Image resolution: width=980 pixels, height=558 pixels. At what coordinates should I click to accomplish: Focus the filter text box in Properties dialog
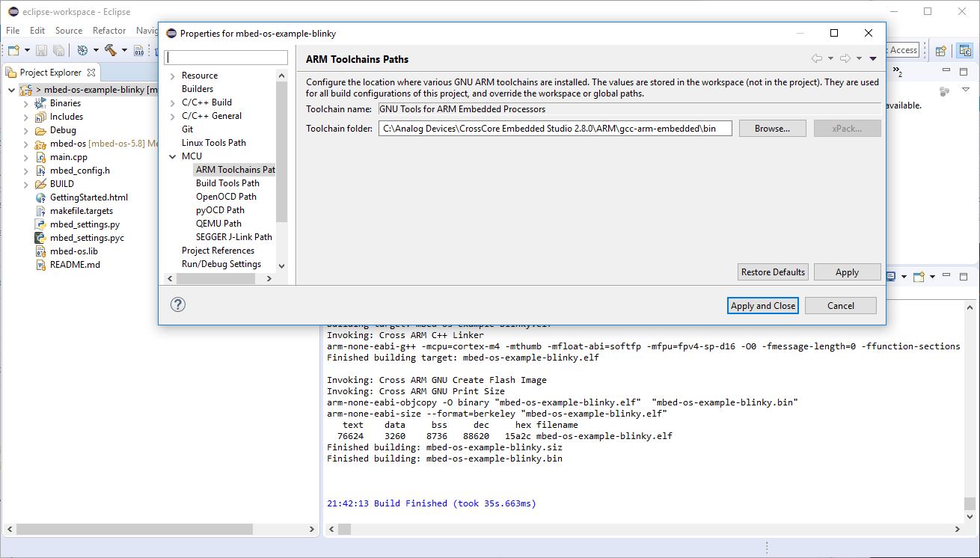226,58
